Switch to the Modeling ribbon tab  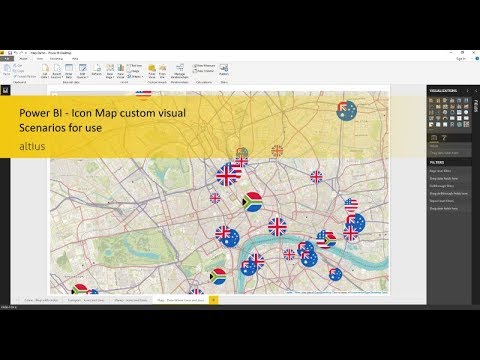pos(56,59)
